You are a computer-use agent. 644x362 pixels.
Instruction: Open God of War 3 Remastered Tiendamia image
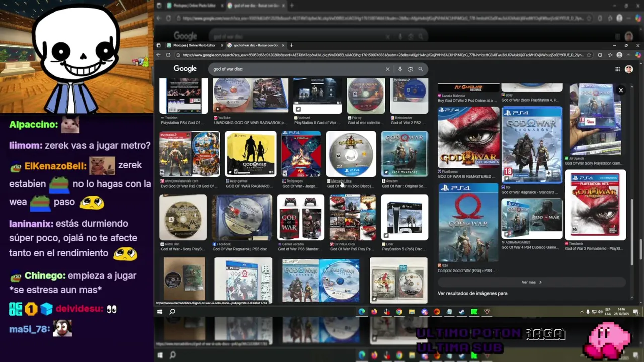[x=595, y=205]
